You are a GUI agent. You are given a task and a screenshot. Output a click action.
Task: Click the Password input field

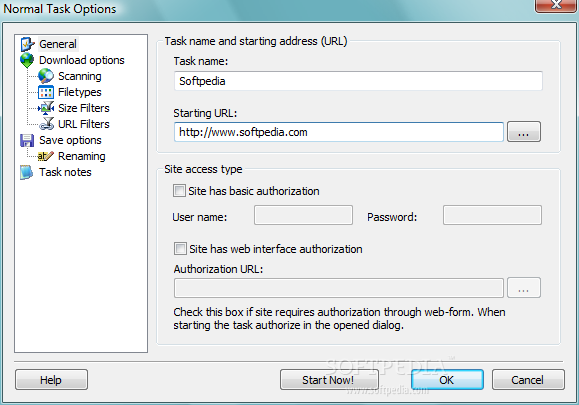(x=492, y=215)
